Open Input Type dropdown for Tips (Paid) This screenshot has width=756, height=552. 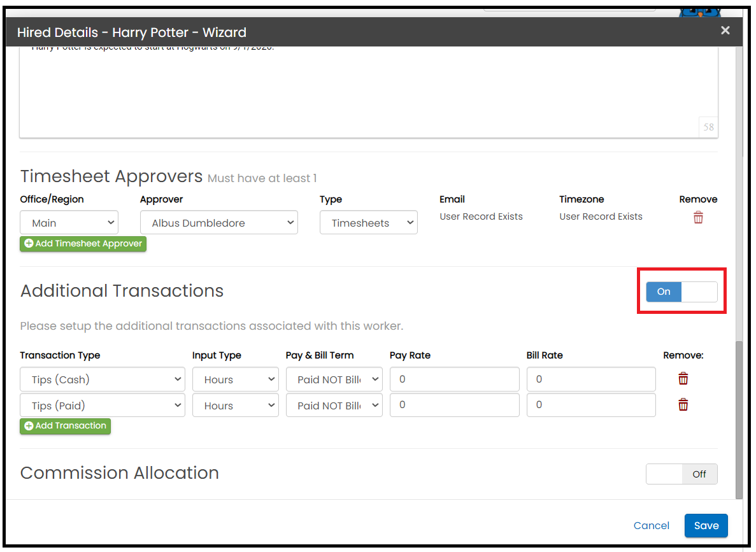pyautogui.click(x=235, y=406)
